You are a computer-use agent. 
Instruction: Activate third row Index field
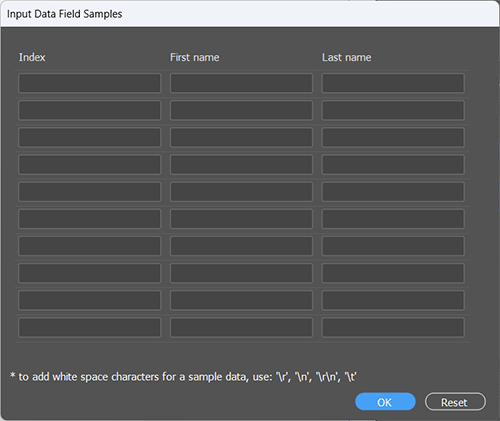(x=90, y=137)
